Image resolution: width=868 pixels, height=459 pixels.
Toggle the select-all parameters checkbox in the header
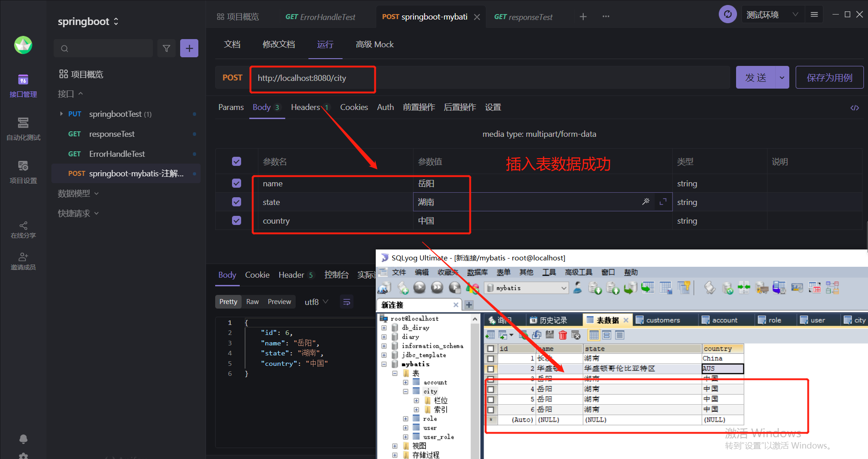[x=236, y=161]
